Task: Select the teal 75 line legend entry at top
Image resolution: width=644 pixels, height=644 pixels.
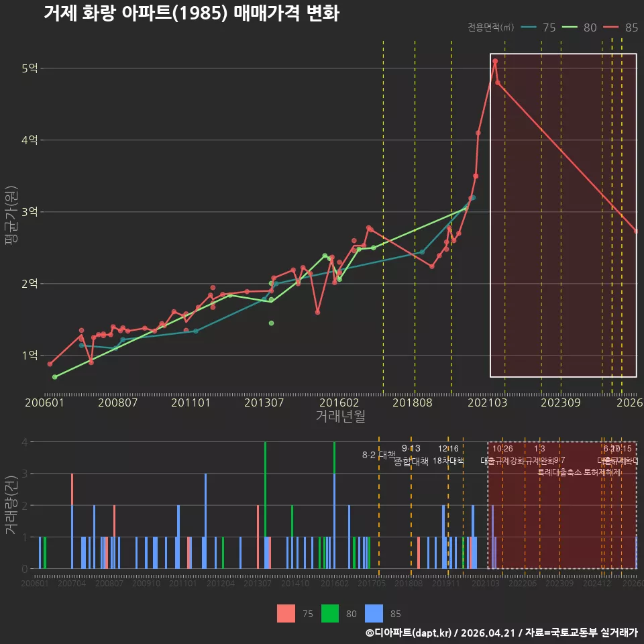Action: tap(538, 28)
